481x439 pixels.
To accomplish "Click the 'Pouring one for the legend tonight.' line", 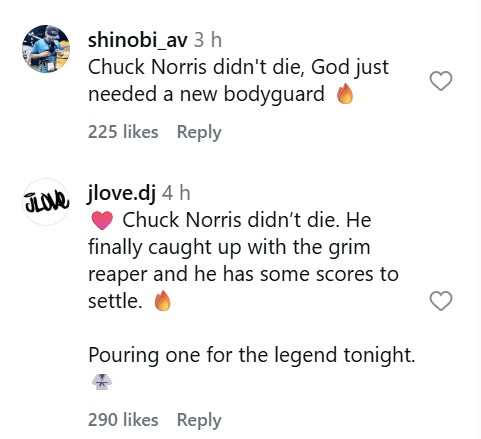I will tap(252, 356).
